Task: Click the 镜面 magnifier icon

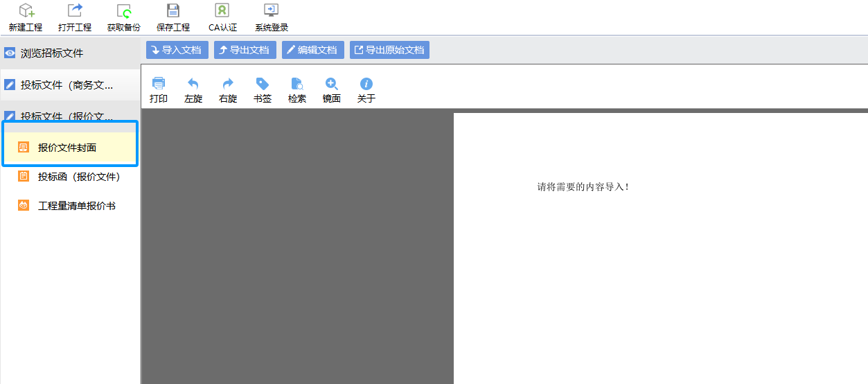Action: click(332, 84)
